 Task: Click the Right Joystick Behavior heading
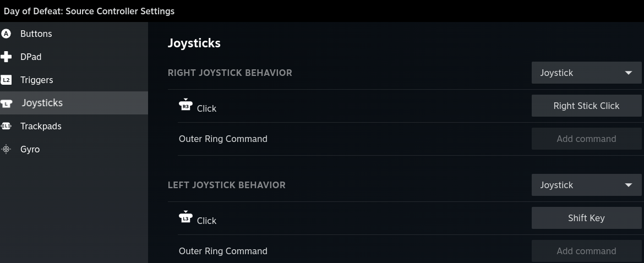pyautogui.click(x=230, y=73)
